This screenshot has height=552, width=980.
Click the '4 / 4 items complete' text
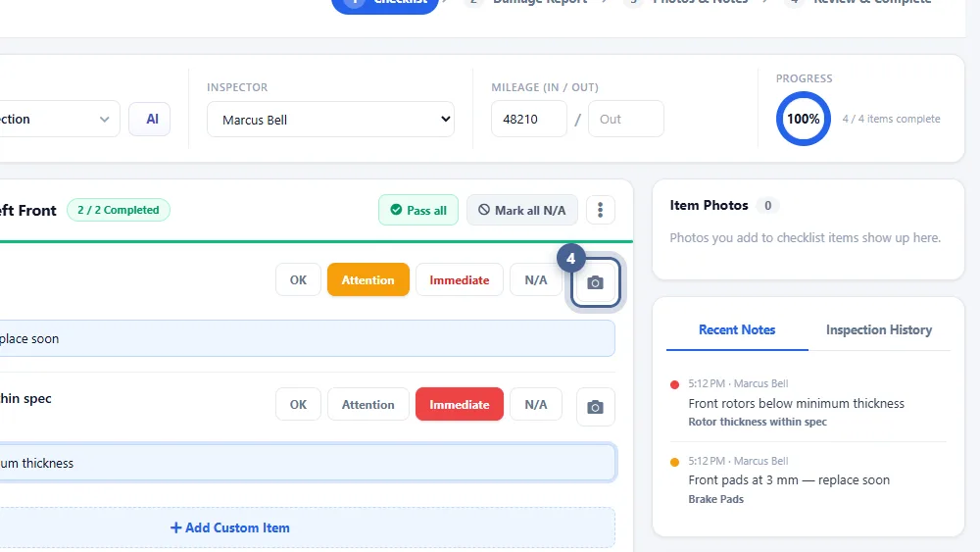click(891, 119)
